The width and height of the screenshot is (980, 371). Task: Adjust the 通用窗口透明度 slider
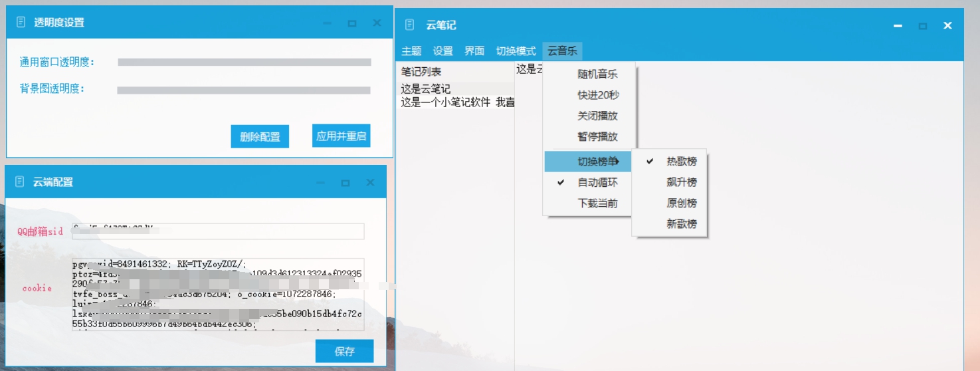coord(244,62)
